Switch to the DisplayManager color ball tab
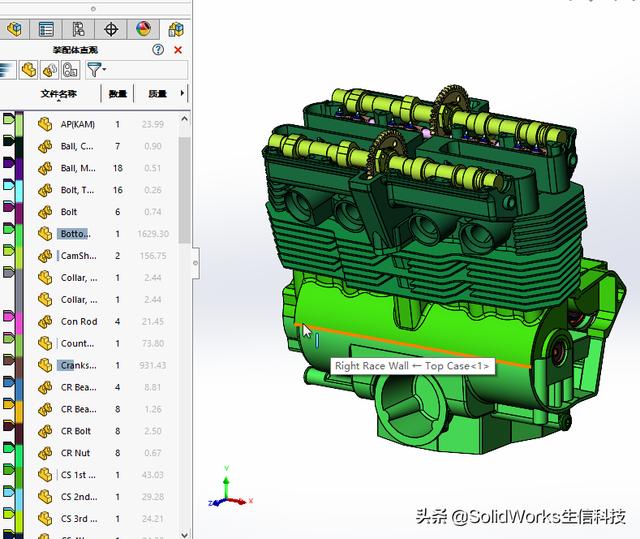Viewport: 640px width, 539px height. (143, 29)
